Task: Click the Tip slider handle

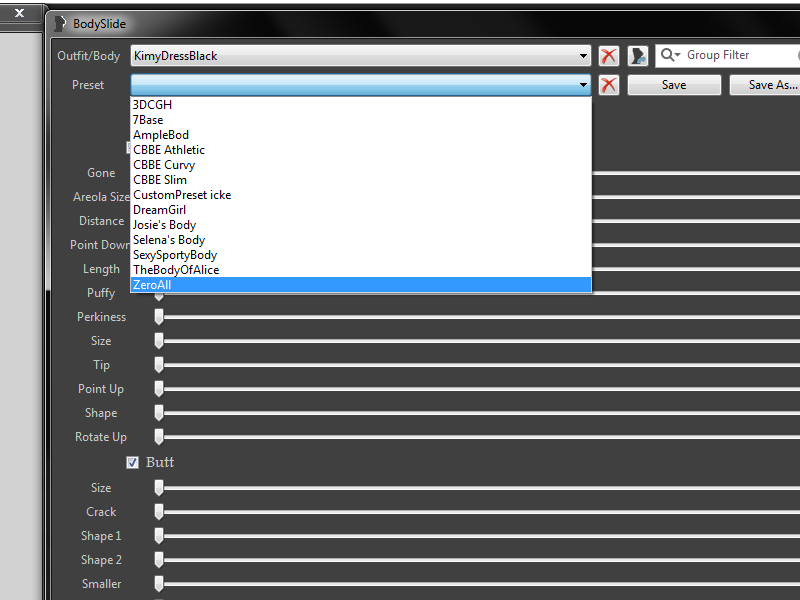Action: (x=159, y=365)
